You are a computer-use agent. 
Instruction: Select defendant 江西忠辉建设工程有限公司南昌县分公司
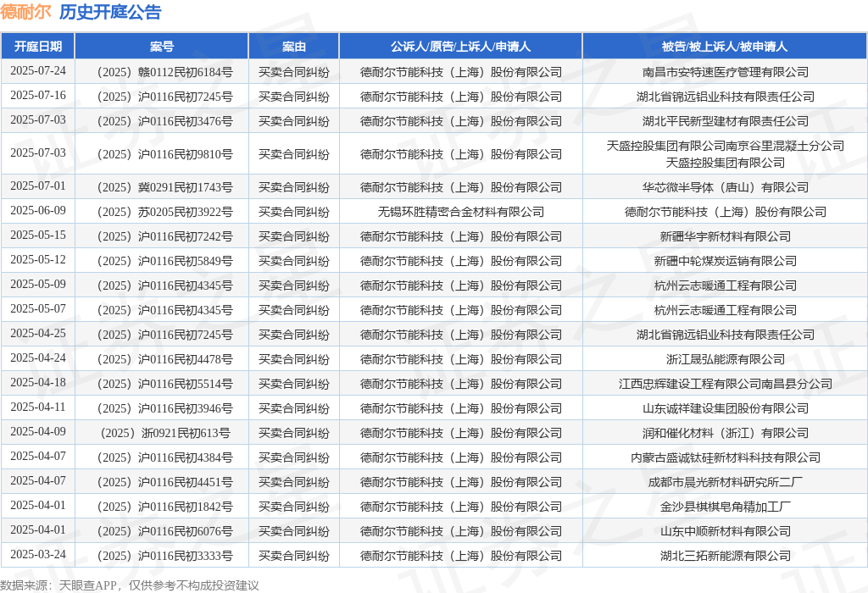726,384
